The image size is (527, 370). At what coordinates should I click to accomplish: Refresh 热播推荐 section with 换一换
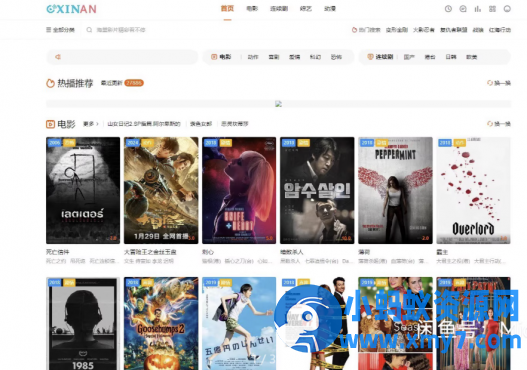(x=499, y=83)
